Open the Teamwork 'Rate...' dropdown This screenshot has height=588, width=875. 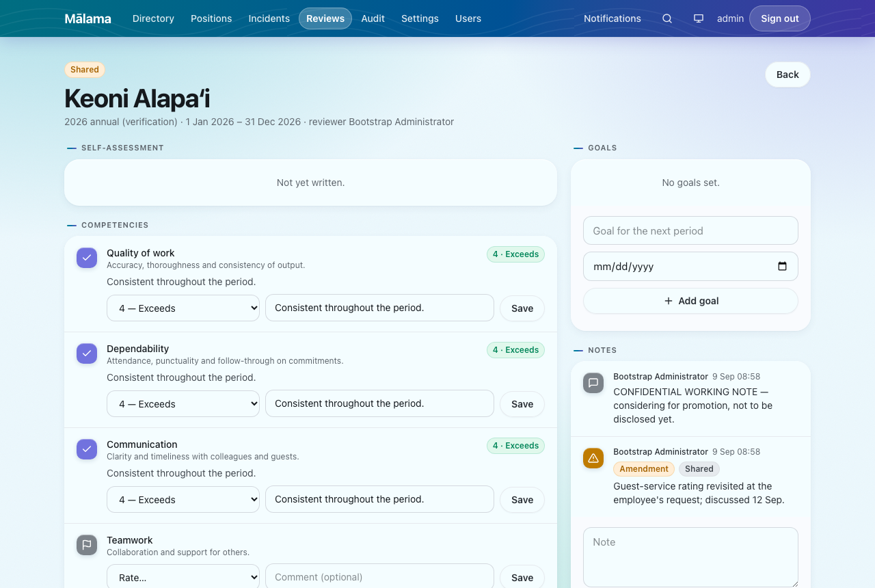(x=183, y=577)
